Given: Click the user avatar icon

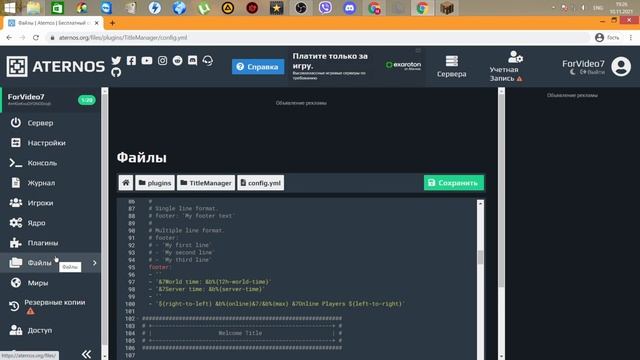Looking at the screenshot, I should pos(621,67).
